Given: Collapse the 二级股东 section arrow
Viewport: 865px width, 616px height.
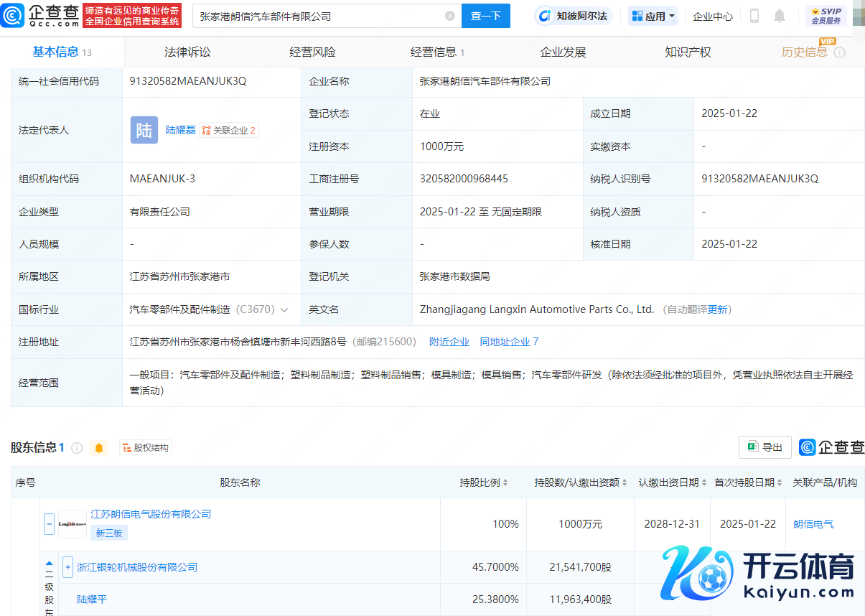Looking at the screenshot, I should click(49, 564).
